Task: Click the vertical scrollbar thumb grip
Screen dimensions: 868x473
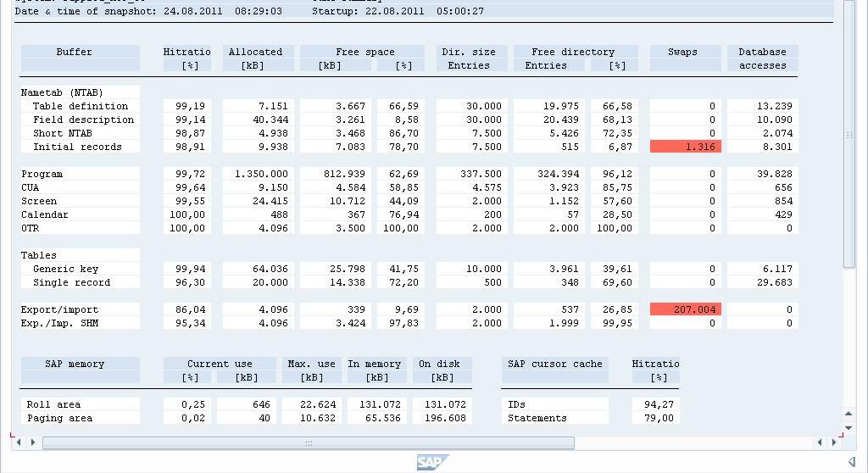Action: point(849,136)
